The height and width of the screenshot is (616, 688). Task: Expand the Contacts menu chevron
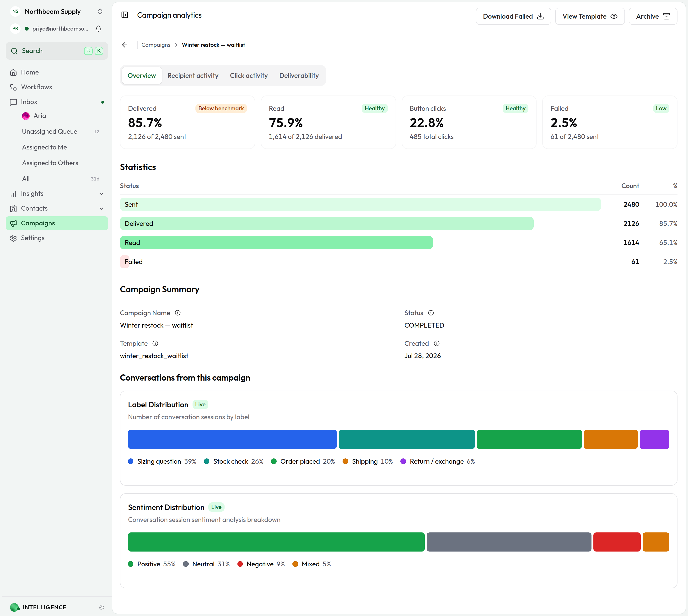(101, 208)
